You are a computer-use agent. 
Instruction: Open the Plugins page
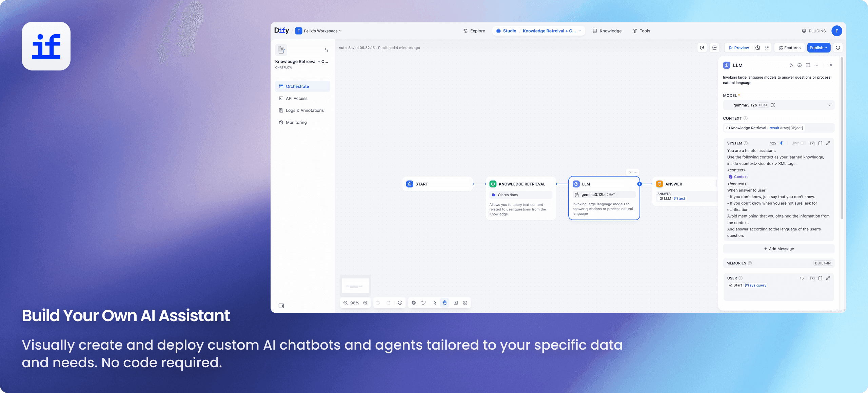click(813, 31)
